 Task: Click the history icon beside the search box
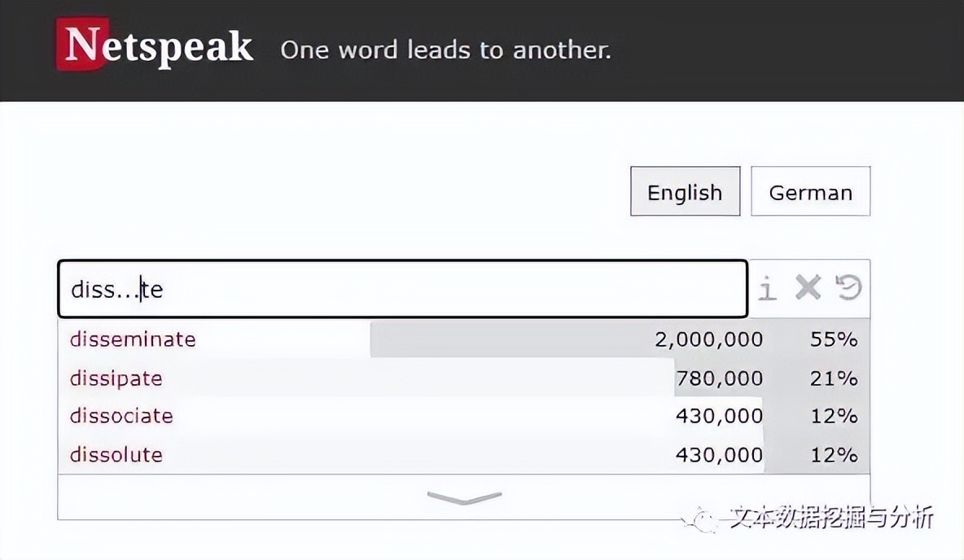click(x=848, y=287)
